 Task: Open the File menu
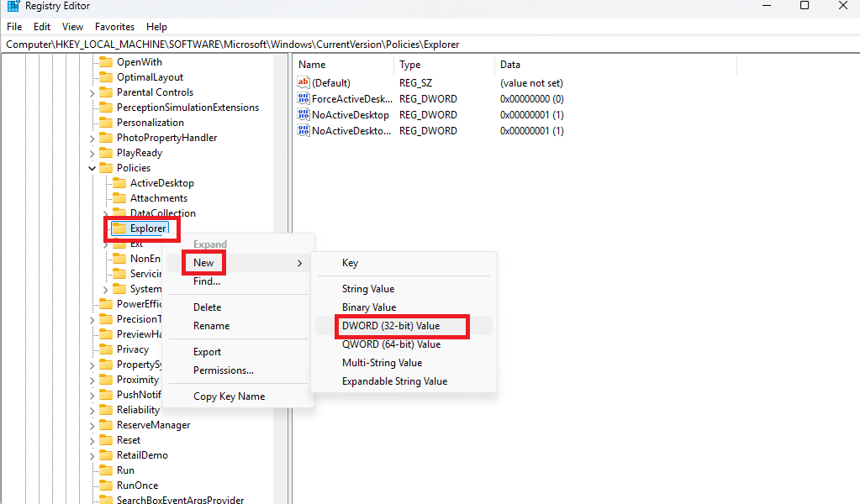(x=14, y=27)
